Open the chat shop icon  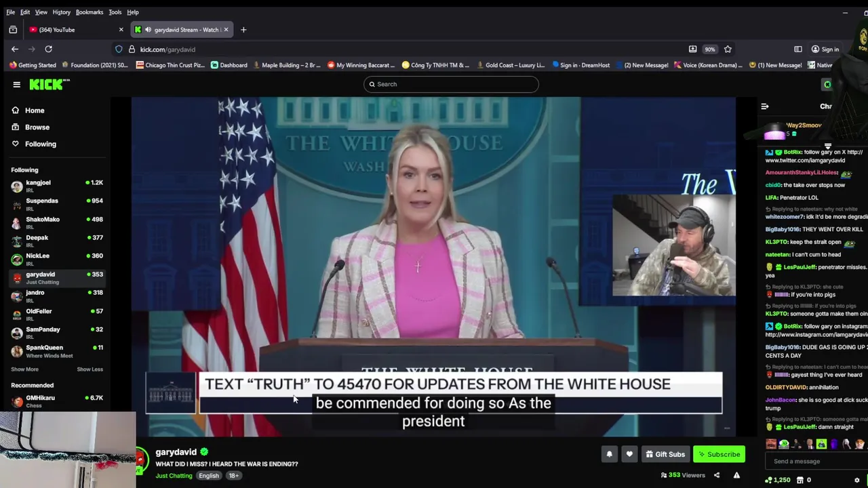799,480
